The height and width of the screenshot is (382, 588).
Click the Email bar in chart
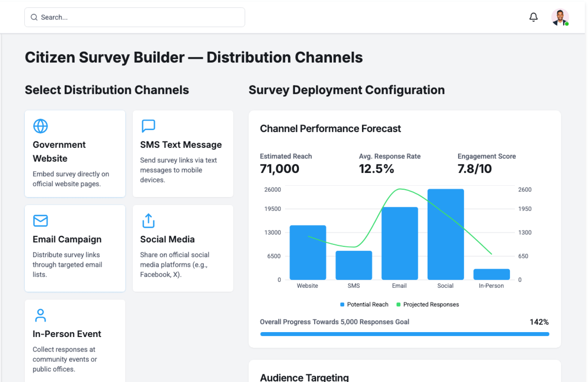tap(399, 243)
